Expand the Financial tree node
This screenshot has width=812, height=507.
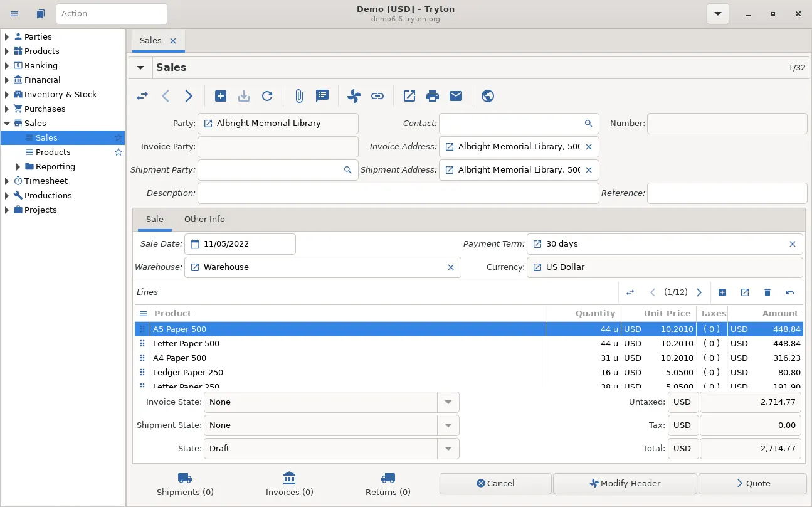pyautogui.click(x=7, y=80)
